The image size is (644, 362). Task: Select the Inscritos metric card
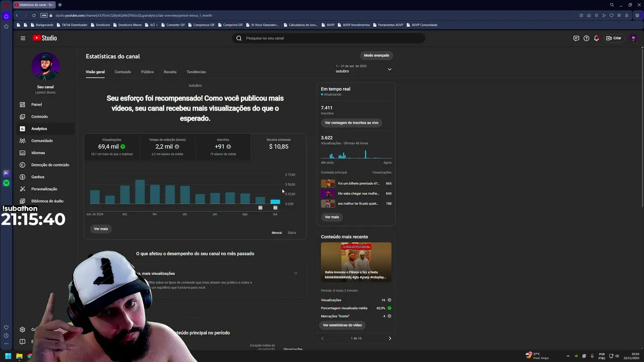tap(223, 147)
